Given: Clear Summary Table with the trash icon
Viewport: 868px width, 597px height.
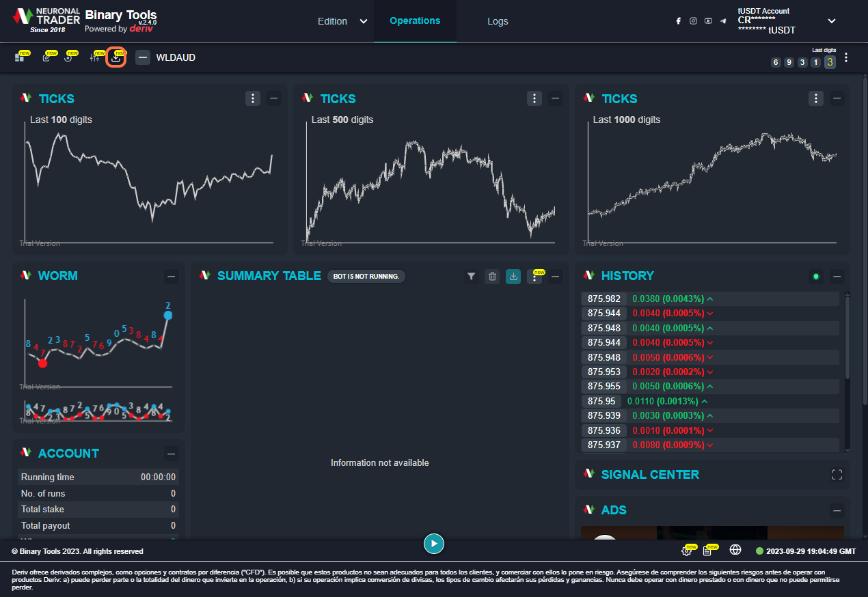Looking at the screenshot, I should (x=491, y=277).
